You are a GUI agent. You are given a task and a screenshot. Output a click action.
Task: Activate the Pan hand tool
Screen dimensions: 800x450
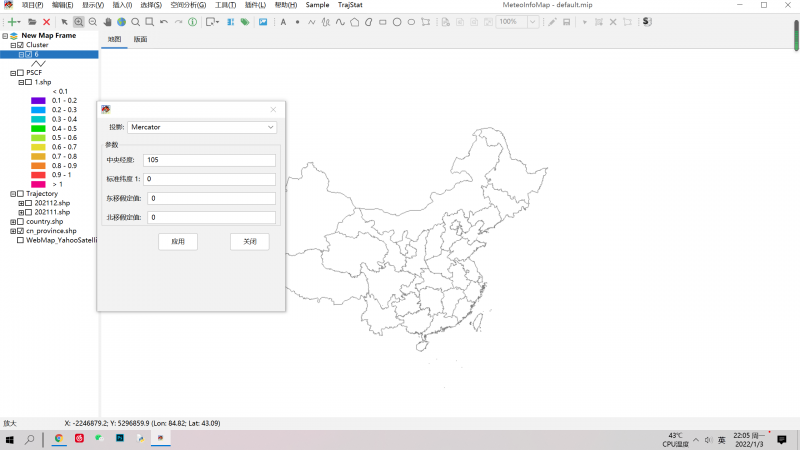[x=108, y=21]
